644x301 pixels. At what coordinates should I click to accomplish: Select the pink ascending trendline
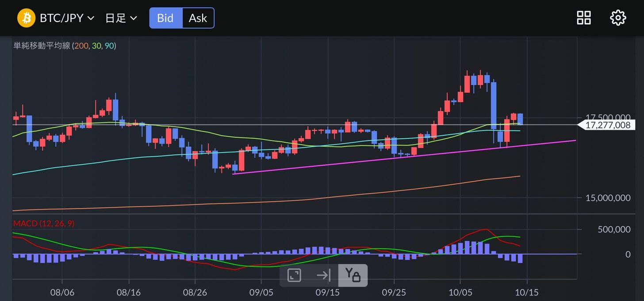(x=398, y=157)
